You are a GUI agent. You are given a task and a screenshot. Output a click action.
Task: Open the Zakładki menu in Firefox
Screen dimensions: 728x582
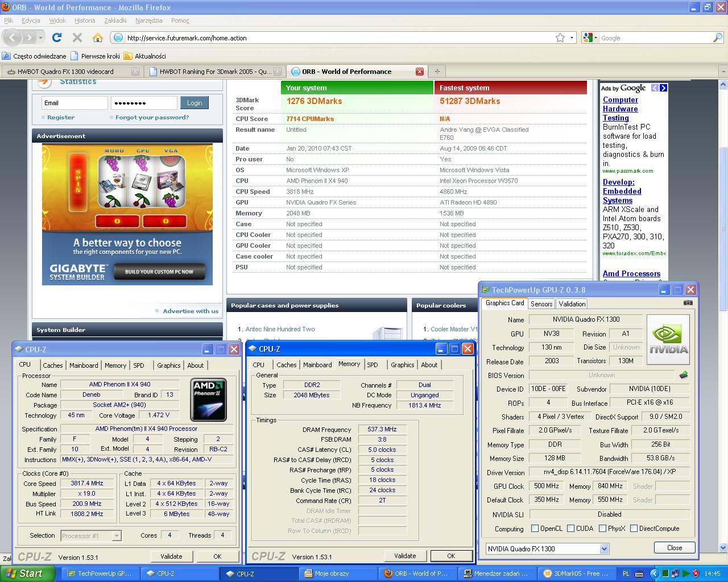pyautogui.click(x=115, y=20)
